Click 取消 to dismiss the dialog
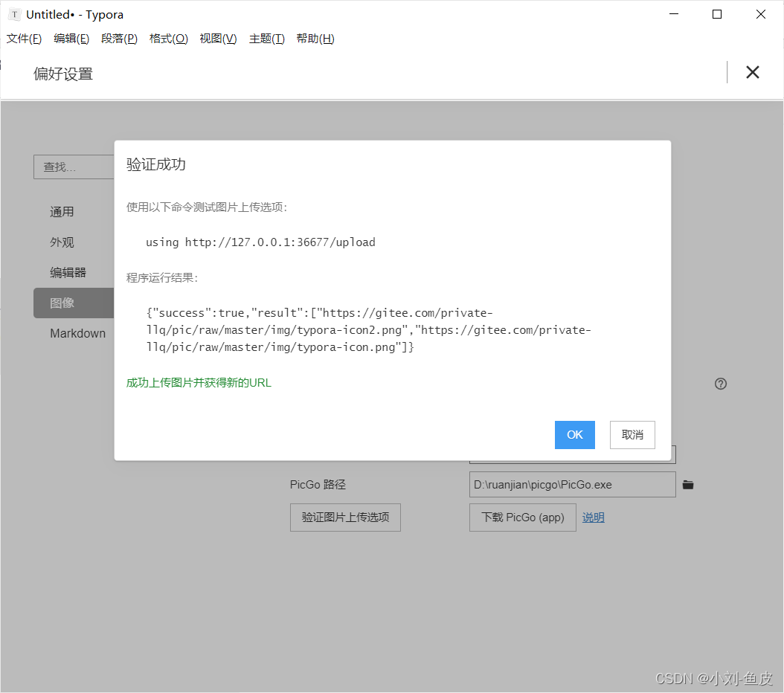 632,435
